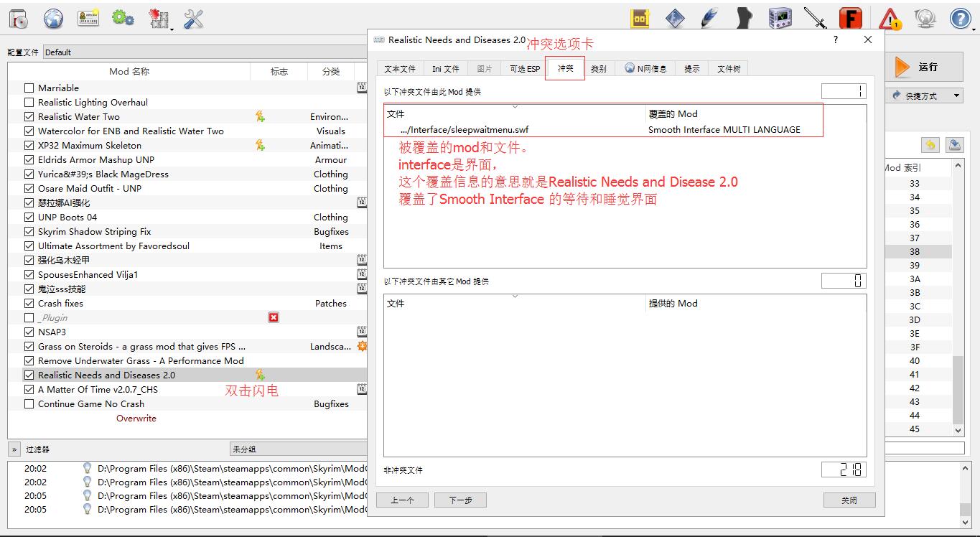The height and width of the screenshot is (537, 980).
Task: Select the Overwrite row in mod list
Action: tap(136, 418)
